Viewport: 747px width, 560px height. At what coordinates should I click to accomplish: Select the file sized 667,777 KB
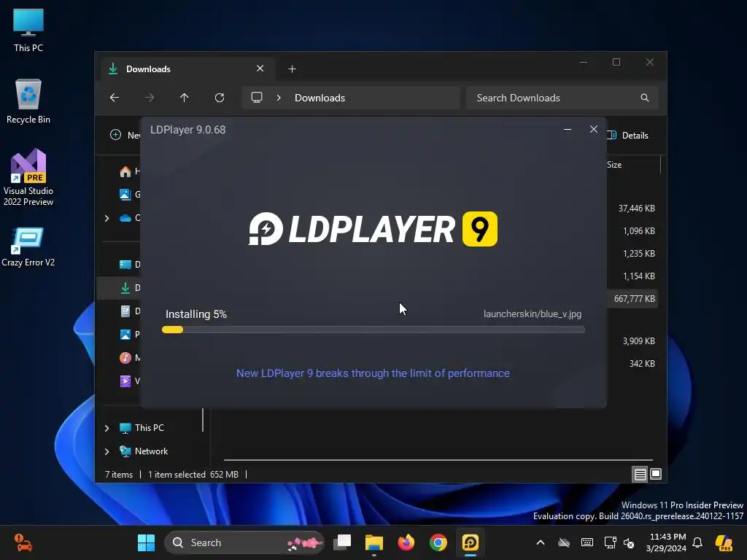634,298
